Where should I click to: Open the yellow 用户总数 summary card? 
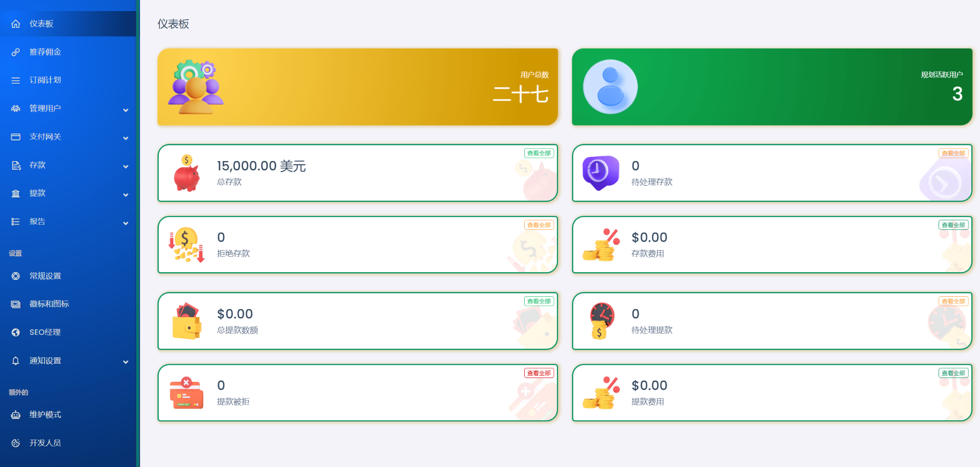point(358,87)
